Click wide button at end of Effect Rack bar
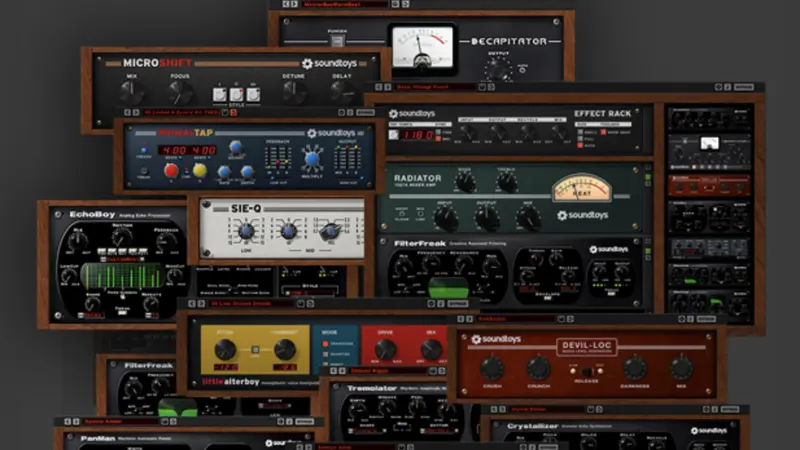 tap(743, 87)
